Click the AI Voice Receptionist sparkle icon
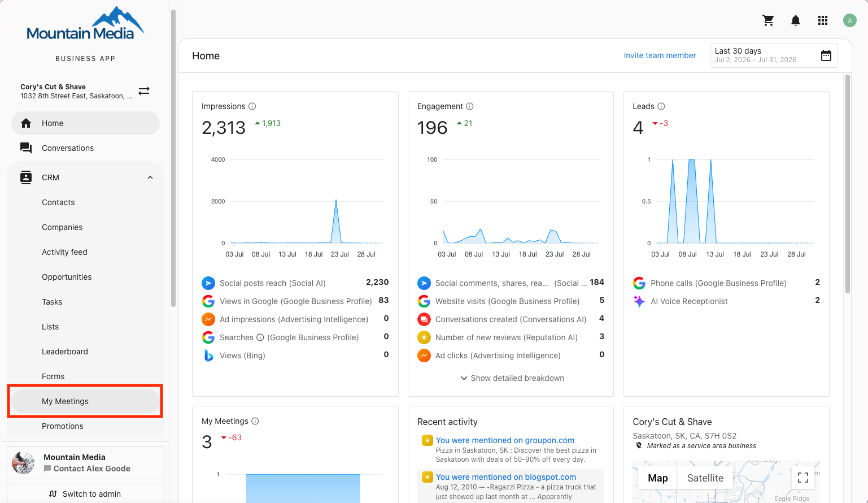Screen dimensions: 868x503 (x=639, y=301)
